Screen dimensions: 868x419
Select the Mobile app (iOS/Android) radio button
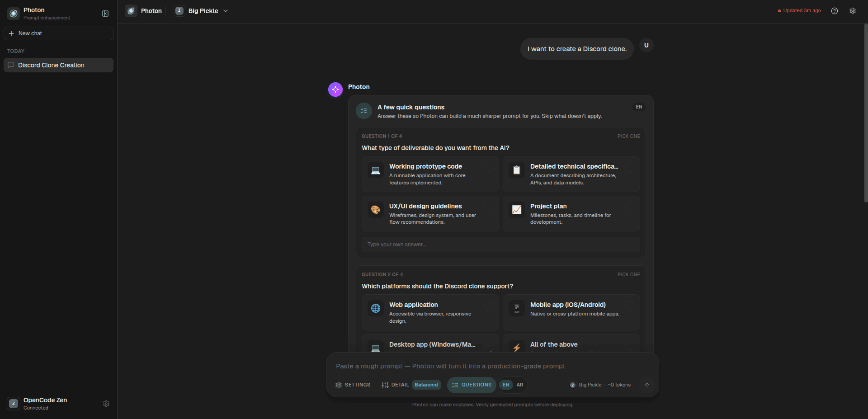point(630,306)
